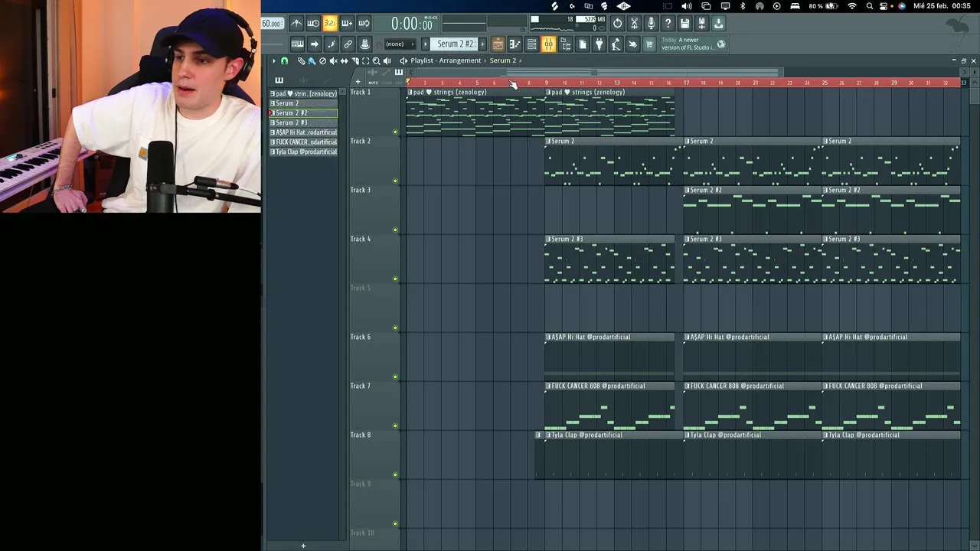The height and width of the screenshot is (551, 980).
Task: Select Tyla Clap in the picker list
Action: (303, 152)
